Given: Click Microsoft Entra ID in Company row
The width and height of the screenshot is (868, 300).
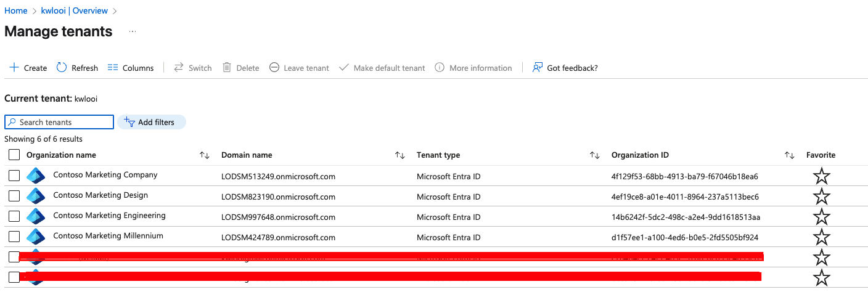Looking at the screenshot, I should click(448, 177).
